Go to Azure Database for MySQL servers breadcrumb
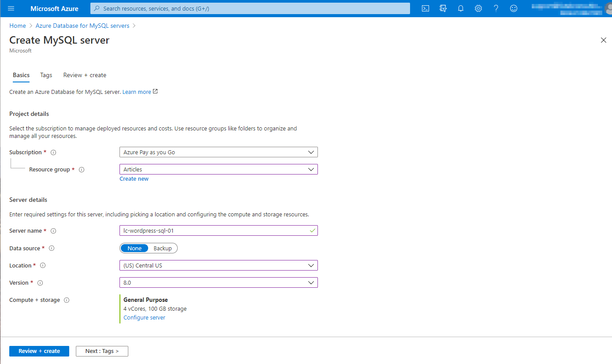This screenshot has width=612, height=364. 82,26
